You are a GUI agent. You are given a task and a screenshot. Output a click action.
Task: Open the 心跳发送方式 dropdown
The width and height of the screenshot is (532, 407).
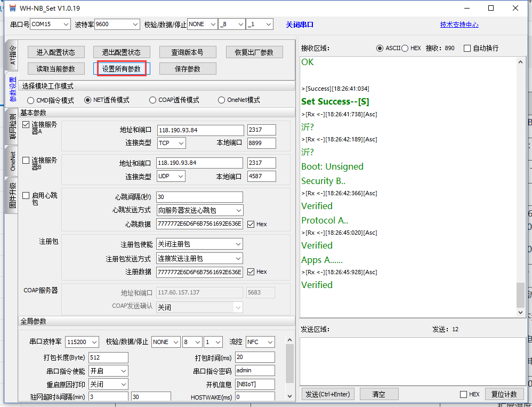[x=200, y=211]
